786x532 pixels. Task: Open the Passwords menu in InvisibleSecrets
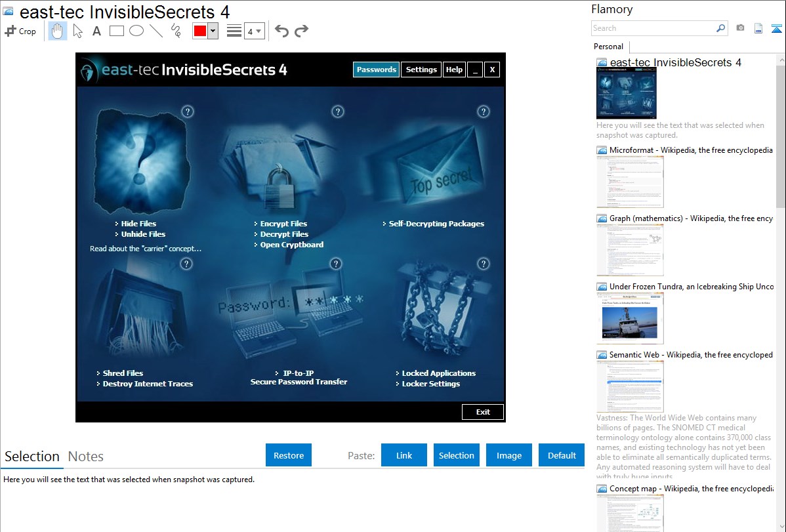point(377,70)
